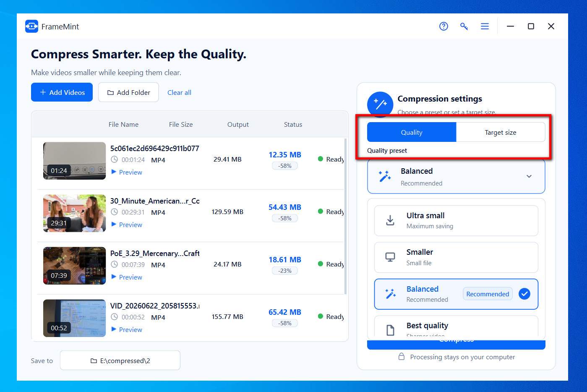
Task: Click clock icon beside 00:07:39
Action: tap(114, 264)
